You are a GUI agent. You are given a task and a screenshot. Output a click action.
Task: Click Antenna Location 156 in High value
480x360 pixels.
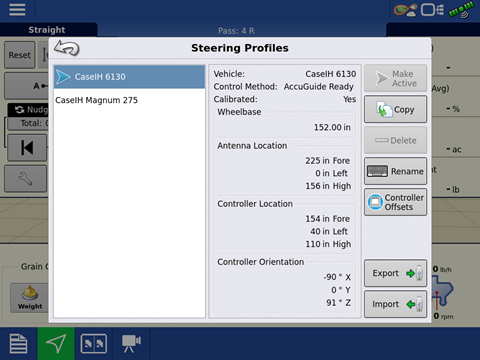pyautogui.click(x=328, y=186)
